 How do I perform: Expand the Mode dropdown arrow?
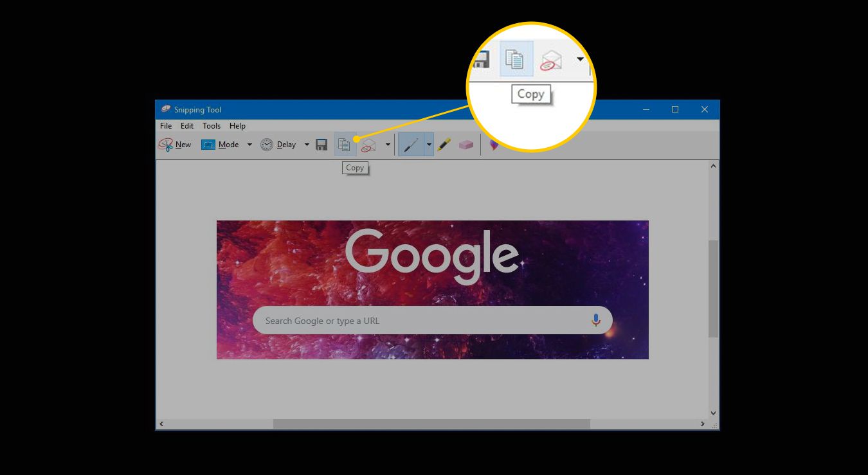[249, 145]
